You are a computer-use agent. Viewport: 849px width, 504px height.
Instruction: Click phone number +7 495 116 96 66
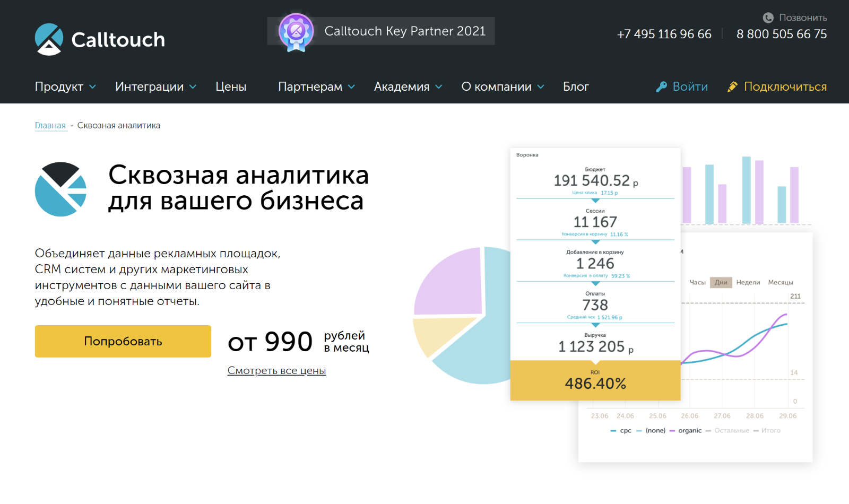click(664, 34)
